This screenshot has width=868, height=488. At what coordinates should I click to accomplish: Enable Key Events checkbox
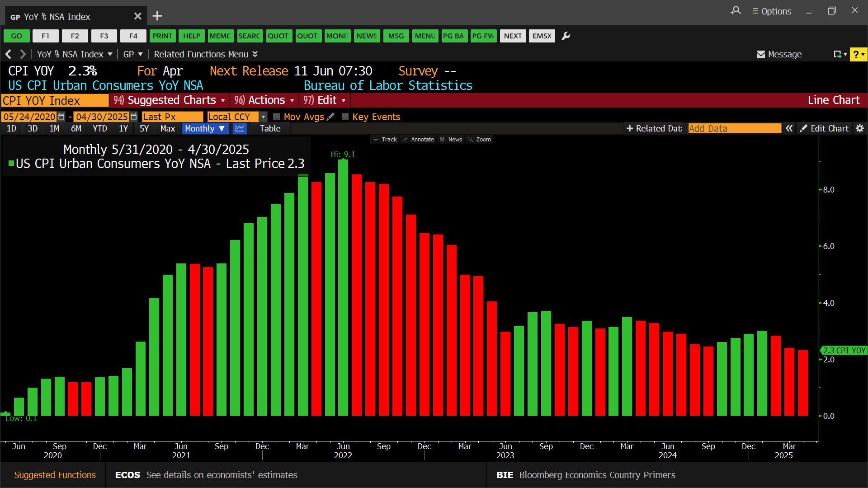pyautogui.click(x=345, y=117)
